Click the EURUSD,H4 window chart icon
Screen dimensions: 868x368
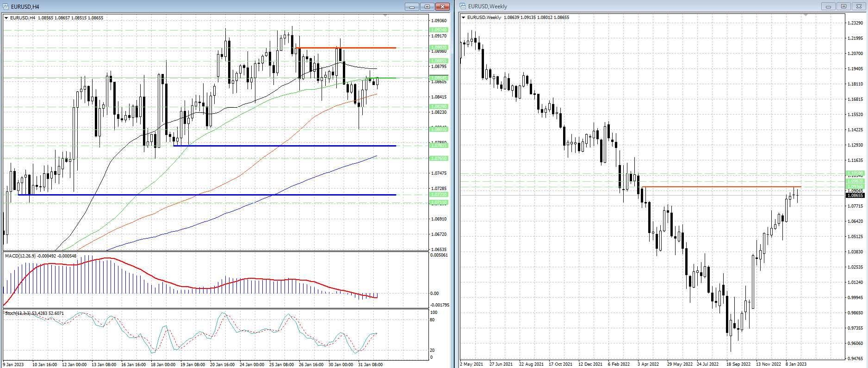coord(6,6)
